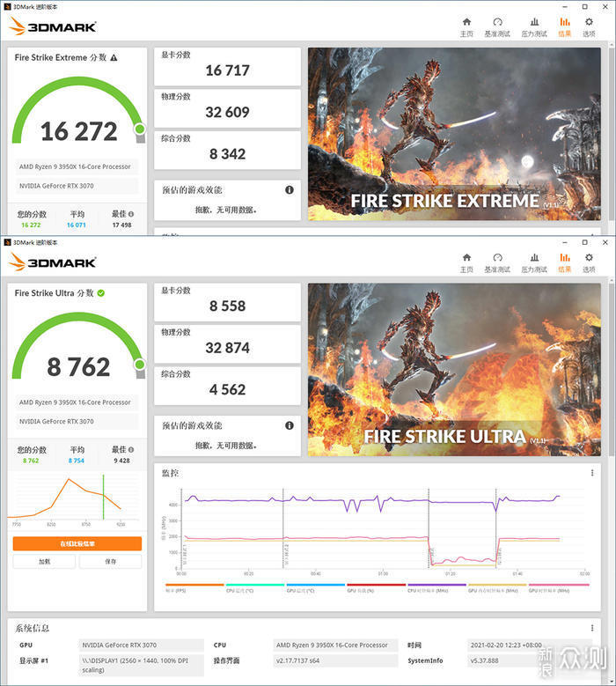This screenshot has height=686, width=616.
Task: Click the Ultra physics score 32 874
Action: tap(227, 348)
